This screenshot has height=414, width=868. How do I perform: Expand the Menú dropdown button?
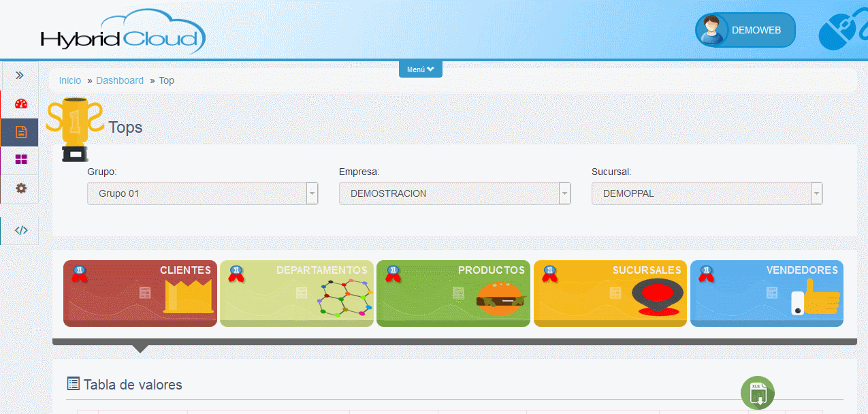(420, 69)
